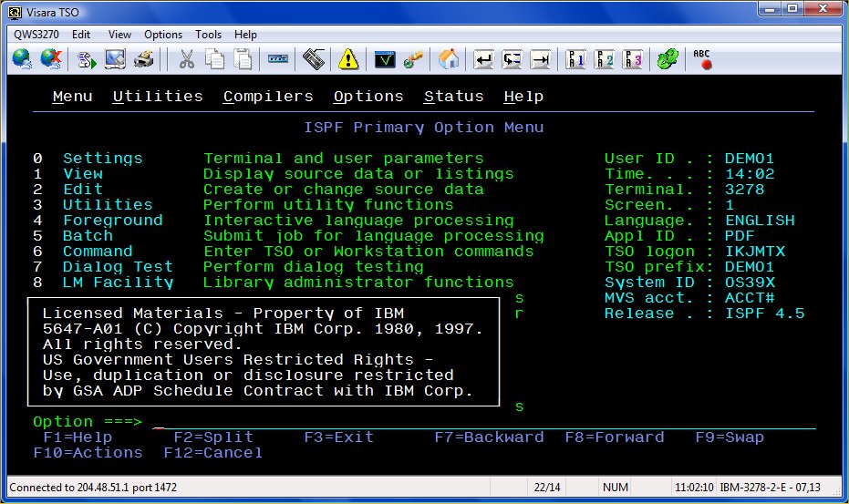The width and height of the screenshot is (849, 504).
Task: Click the 22/14 cursor position indicator
Action: 547,488
